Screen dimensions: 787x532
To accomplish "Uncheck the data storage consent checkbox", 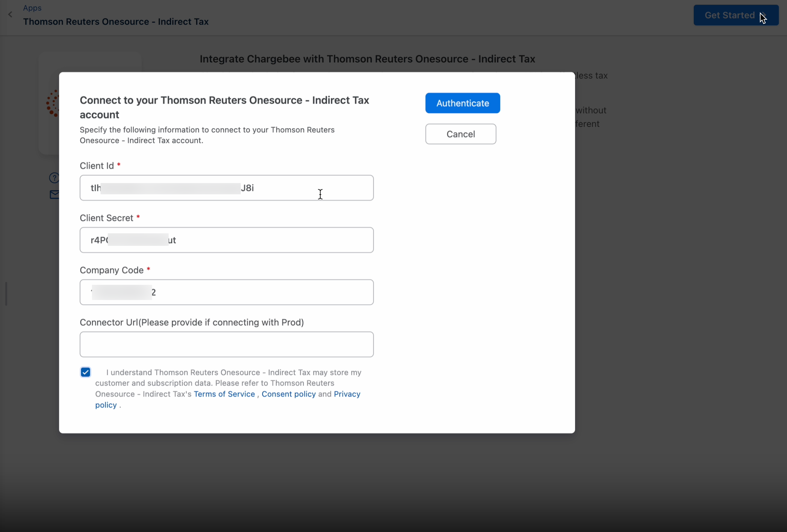I will coord(86,372).
